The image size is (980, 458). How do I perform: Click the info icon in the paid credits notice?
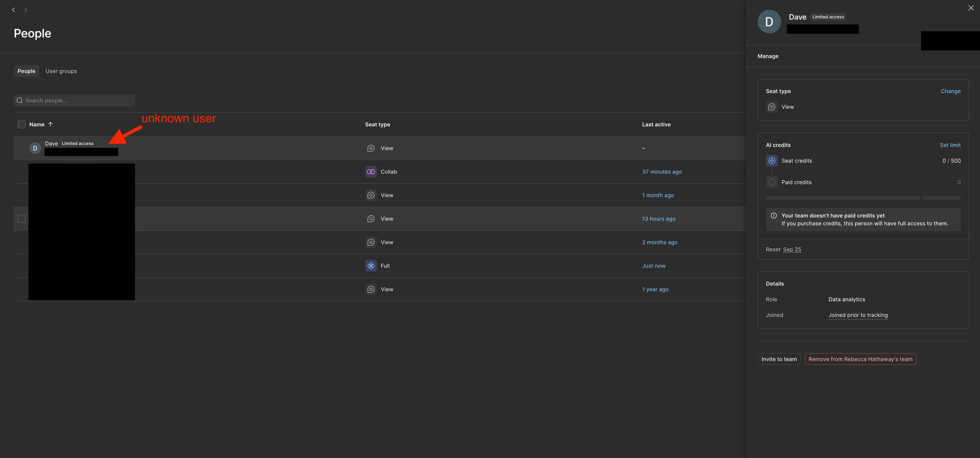774,216
